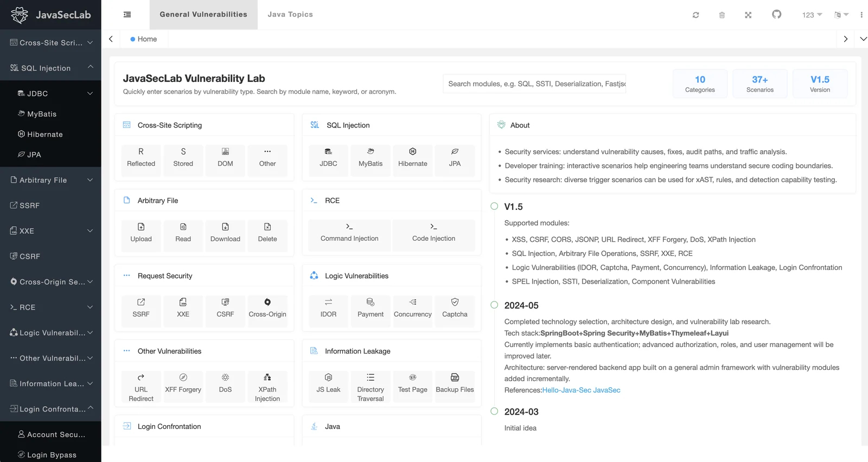Click the trash clear-cache icon
The width and height of the screenshot is (868, 462).
coord(722,15)
